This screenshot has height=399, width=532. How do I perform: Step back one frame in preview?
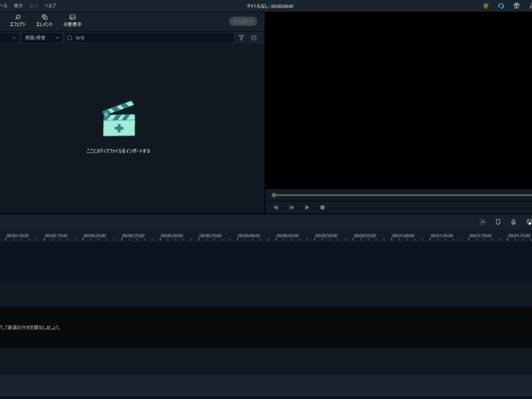(x=276, y=207)
